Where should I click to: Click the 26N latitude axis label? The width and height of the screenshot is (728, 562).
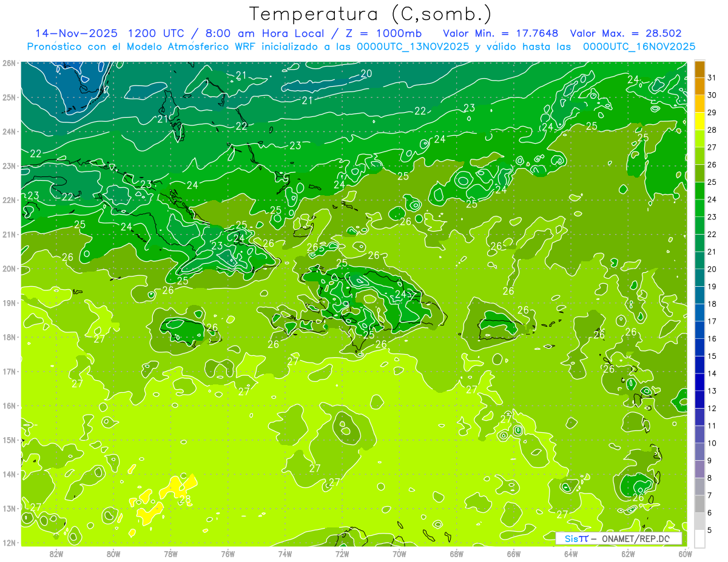(x=8, y=63)
